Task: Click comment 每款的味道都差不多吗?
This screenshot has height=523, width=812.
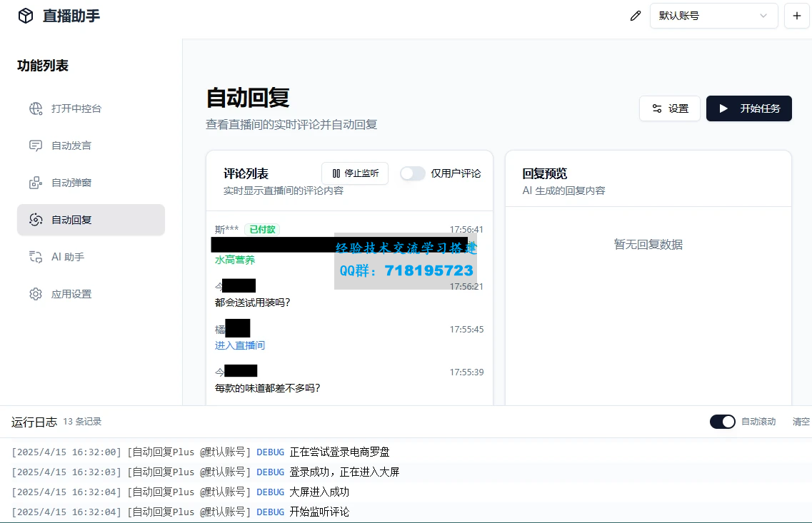Action: 268,388
